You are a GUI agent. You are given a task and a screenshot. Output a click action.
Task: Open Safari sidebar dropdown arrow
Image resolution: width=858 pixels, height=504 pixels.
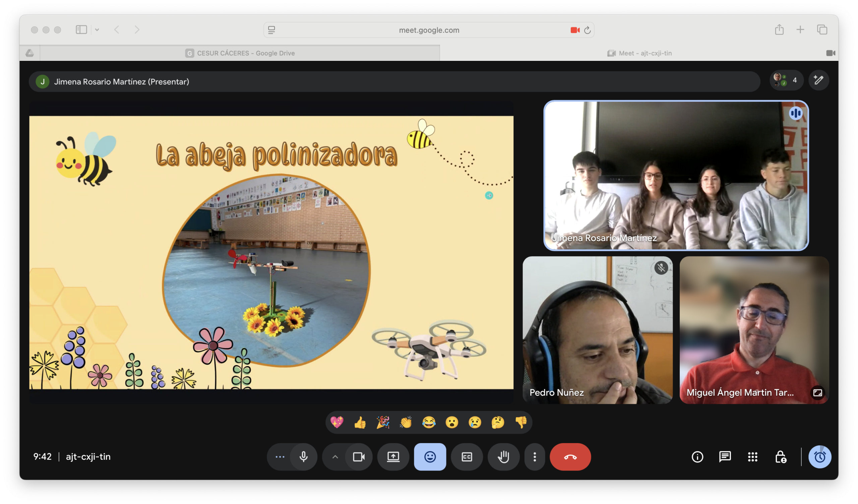[x=97, y=30]
